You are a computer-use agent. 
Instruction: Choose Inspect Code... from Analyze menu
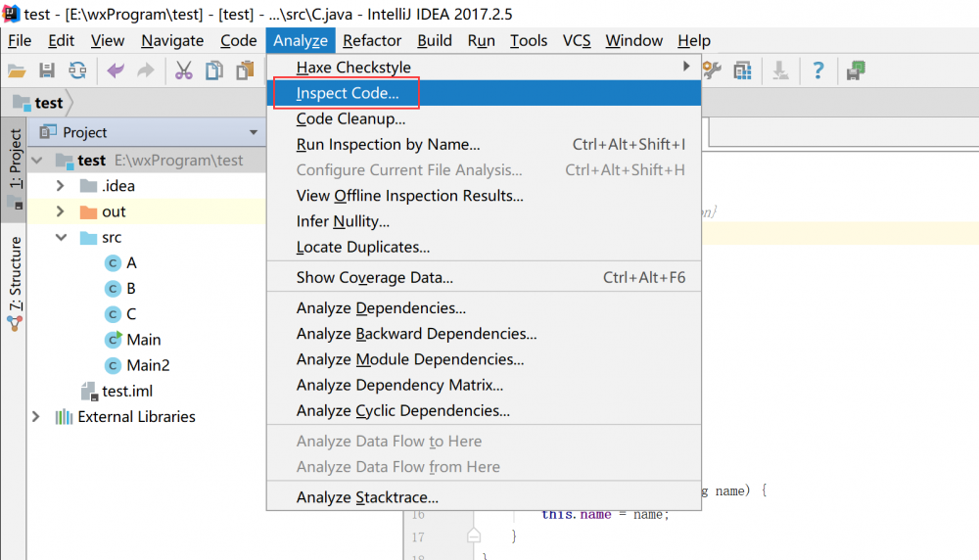pos(484,93)
